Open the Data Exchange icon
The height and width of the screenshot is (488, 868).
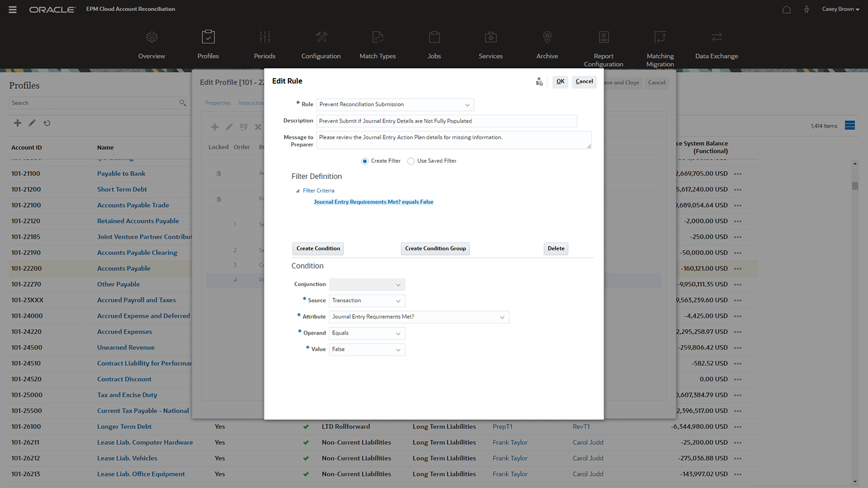717,37
